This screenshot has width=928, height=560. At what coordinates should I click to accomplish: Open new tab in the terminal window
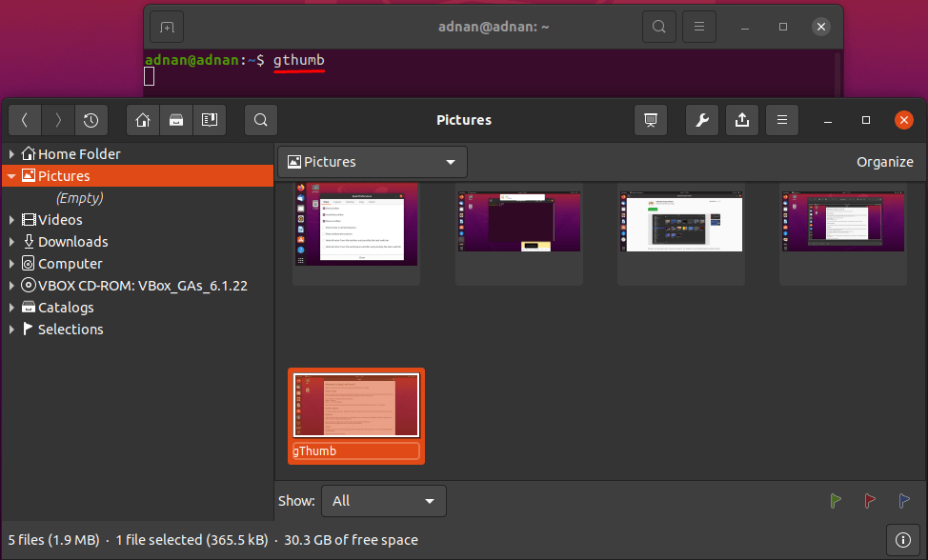[167, 28]
